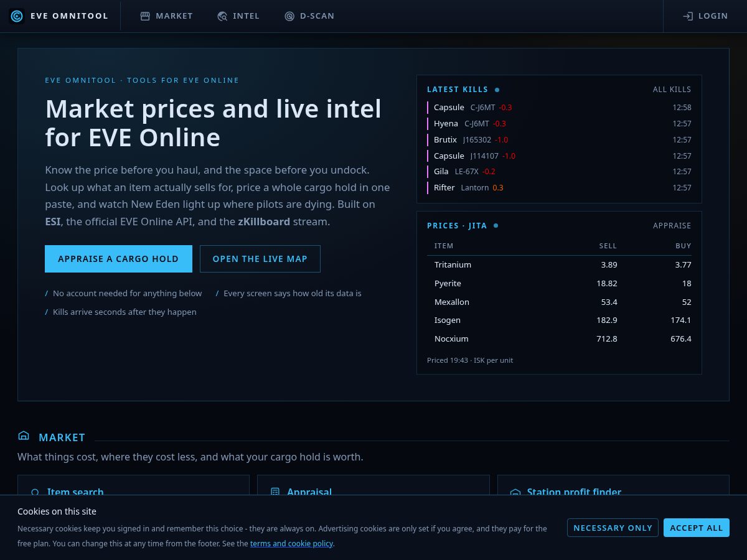Click the Isogen price row name

point(448,320)
